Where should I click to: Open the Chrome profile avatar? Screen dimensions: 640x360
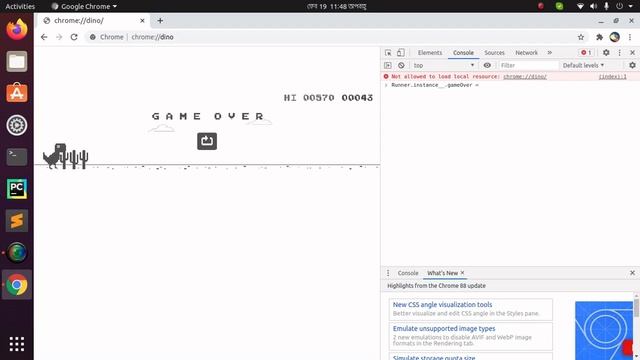point(615,37)
